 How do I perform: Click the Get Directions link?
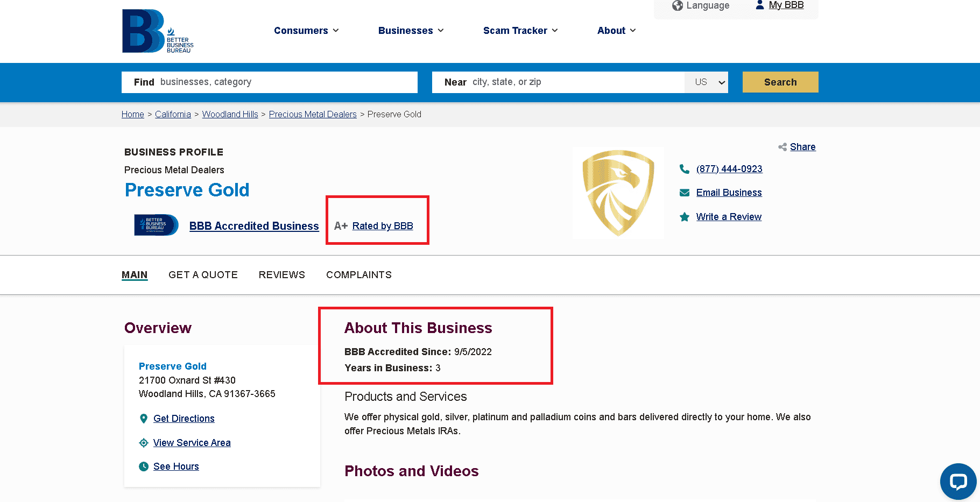[x=184, y=419]
